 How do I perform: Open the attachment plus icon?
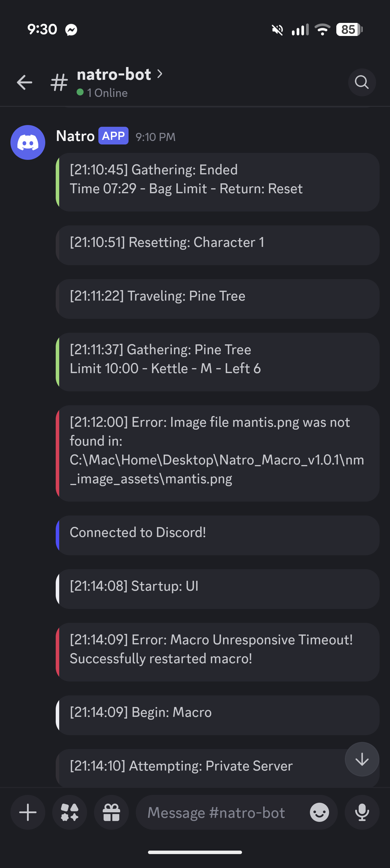click(x=27, y=812)
